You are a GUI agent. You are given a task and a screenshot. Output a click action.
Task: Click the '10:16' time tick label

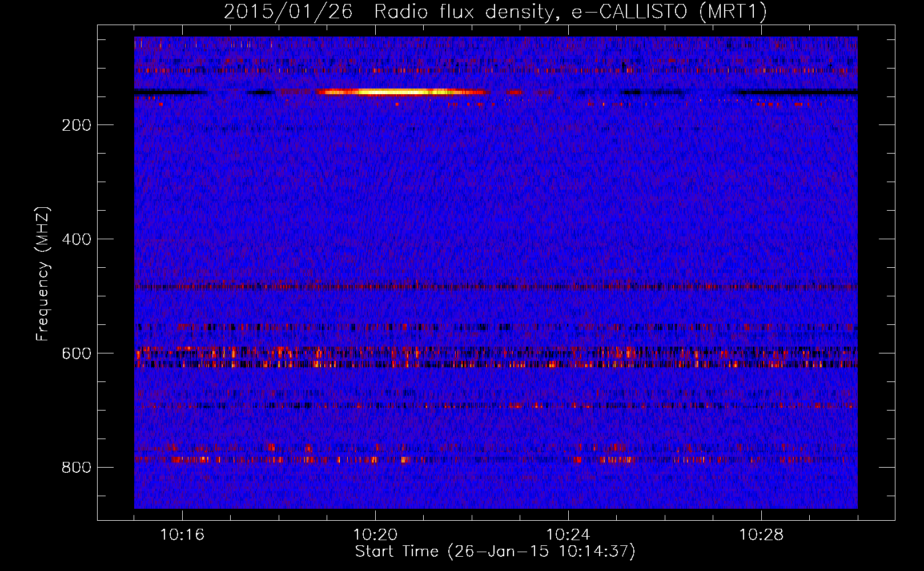point(182,535)
